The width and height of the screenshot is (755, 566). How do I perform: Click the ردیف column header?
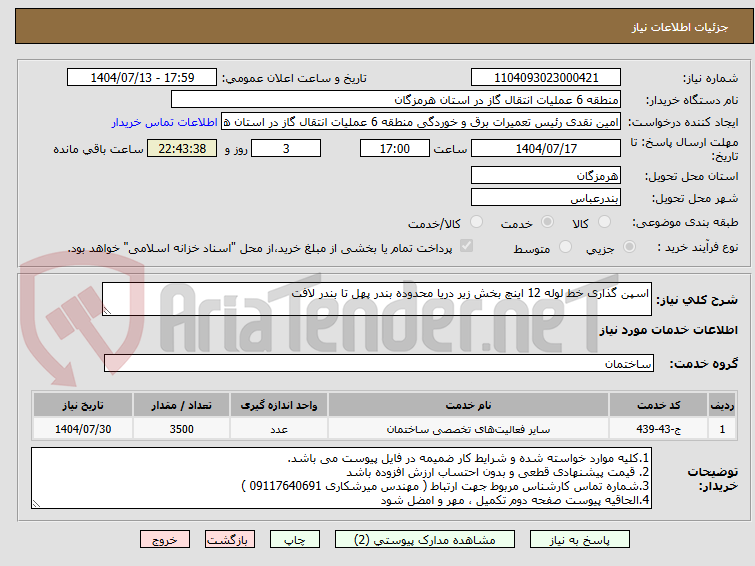point(722,405)
